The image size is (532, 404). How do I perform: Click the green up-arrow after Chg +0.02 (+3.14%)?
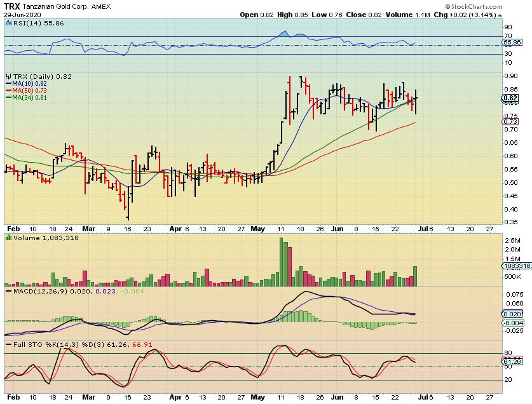[500, 15]
